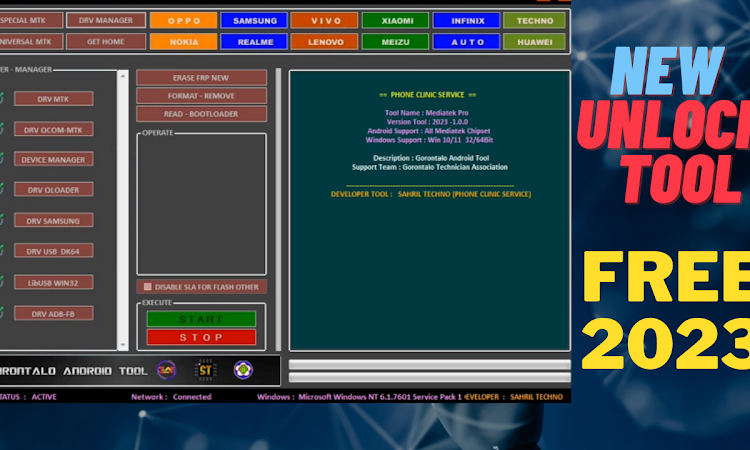Click FORMAT - REMOVE button

201,96
